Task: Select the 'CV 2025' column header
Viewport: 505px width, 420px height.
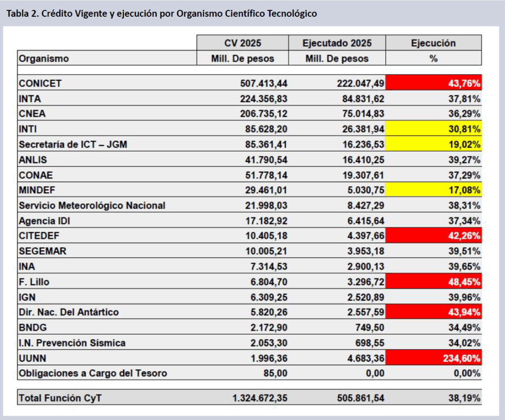Action: pos(243,43)
